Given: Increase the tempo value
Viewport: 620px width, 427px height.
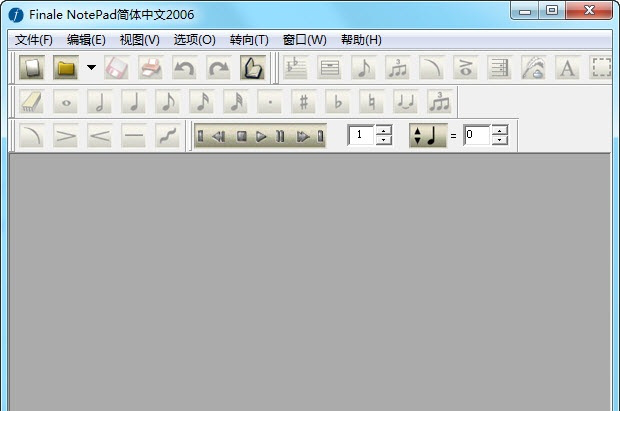Looking at the screenshot, I should click(x=500, y=130).
